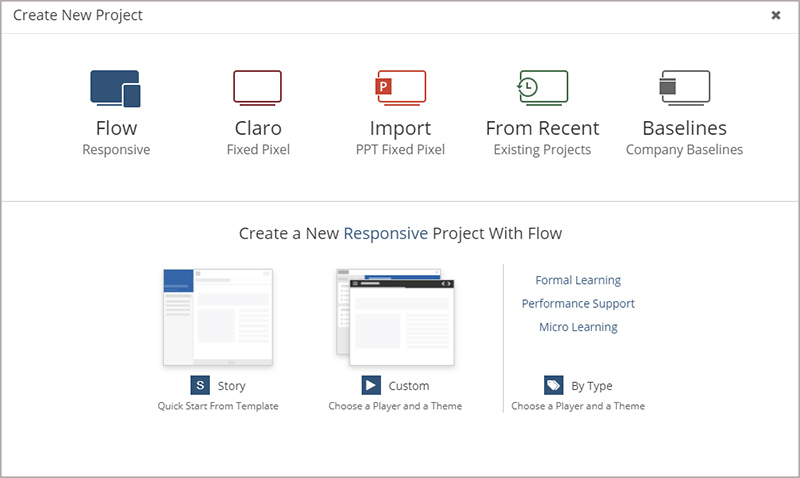This screenshot has width=800, height=478.
Task: Click the Import PowerPoint icon
Action: coord(400,87)
